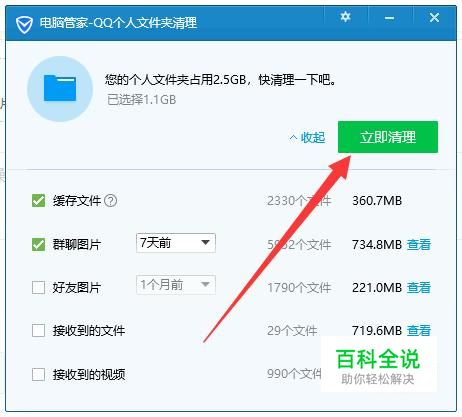Click the blue folder icon

coord(60,88)
